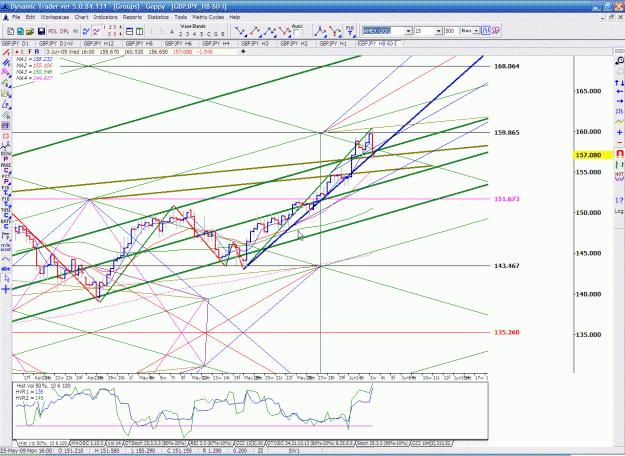The image size is (625, 456).
Task: Open the Reports menu
Action: point(132,17)
